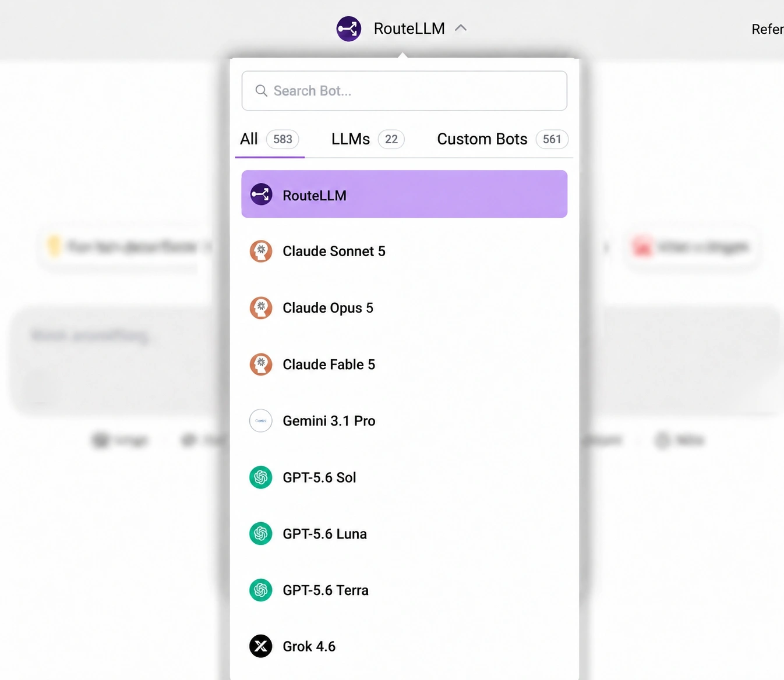Screen dimensions: 784x680
Task: Choose the highlighted RouteLLM list entry
Action: tap(404, 194)
